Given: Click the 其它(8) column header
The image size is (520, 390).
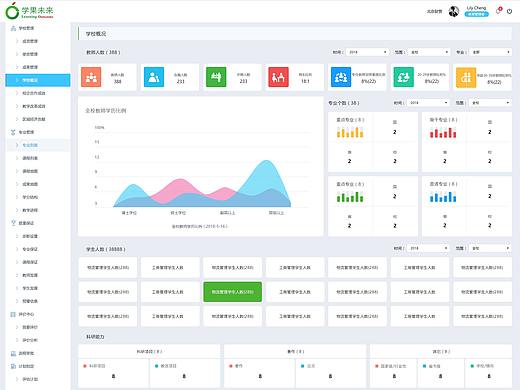Looking at the screenshot, I should (441, 351).
